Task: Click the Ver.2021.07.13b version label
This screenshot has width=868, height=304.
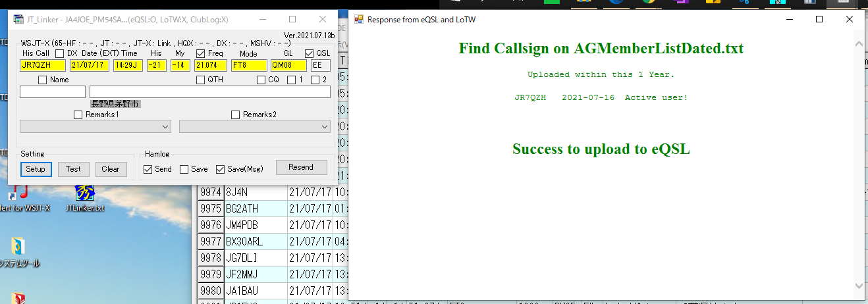Action: tap(309, 35)
